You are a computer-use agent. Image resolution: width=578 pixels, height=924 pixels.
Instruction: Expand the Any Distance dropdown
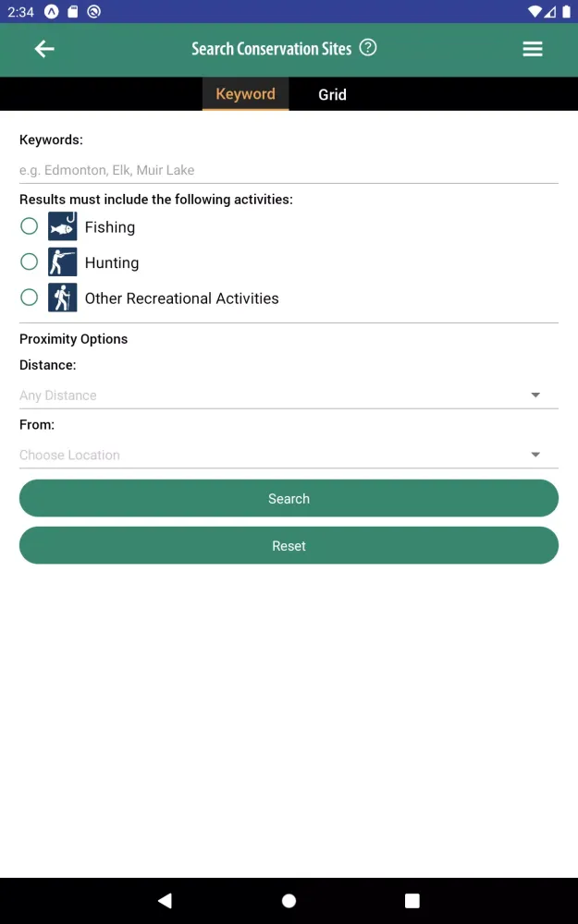[277, 395]
